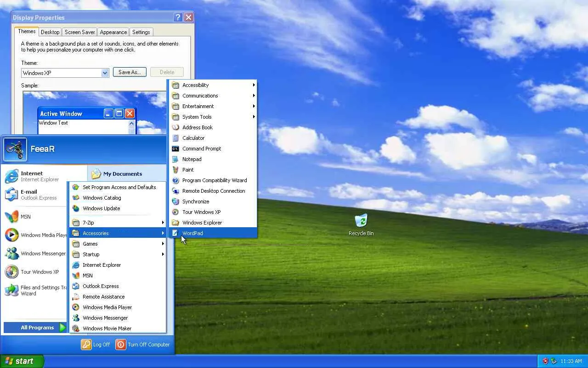Open pinned Internet Explorer in Start menu

click(x=35, y=176)
